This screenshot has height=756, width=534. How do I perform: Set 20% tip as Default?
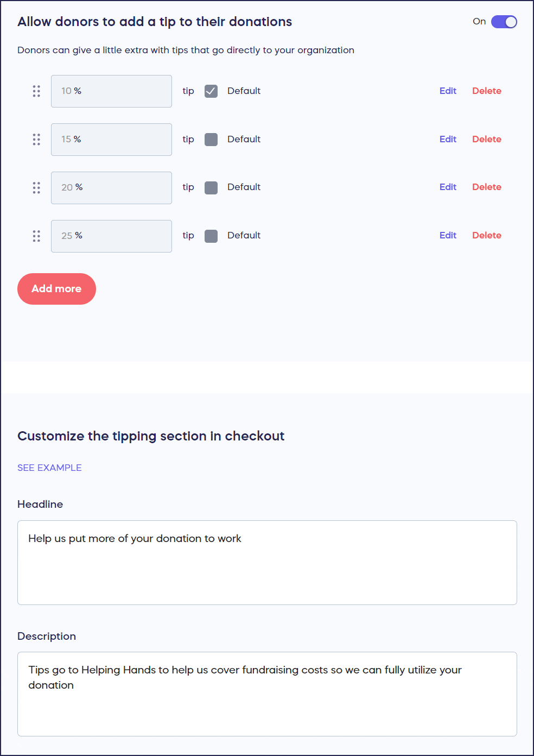(x=211, y=188)
